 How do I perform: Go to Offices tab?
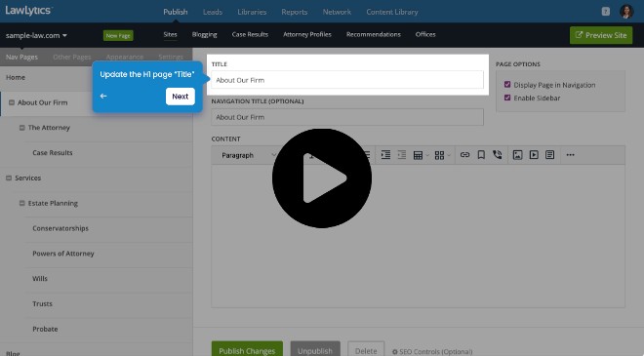pyautogui.click(x=425, y=34)
